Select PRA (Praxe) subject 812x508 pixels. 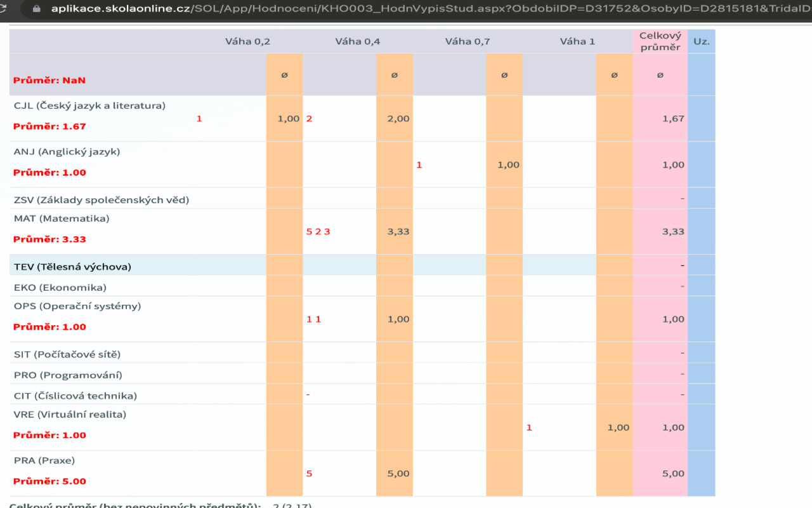click(44, 460)
